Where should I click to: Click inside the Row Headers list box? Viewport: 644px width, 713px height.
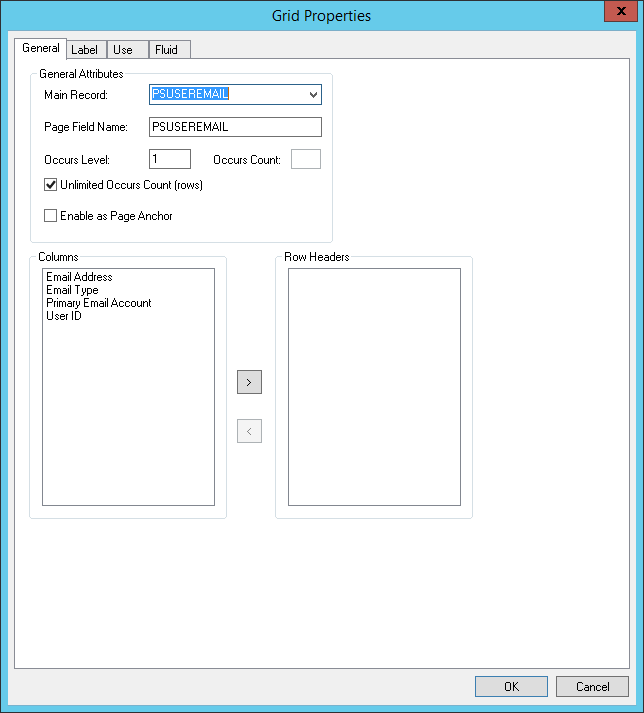[374, 387]
